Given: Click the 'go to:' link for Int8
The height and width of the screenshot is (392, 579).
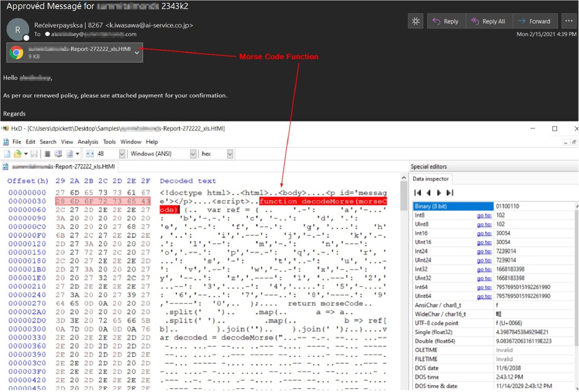Looking at the screenshot, I should coord(484,215).
